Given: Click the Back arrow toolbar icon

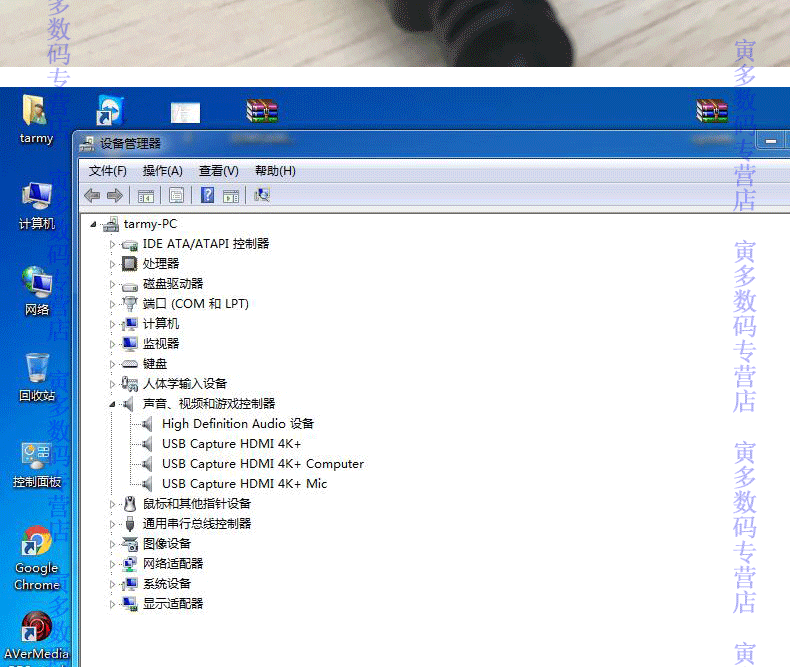Looking at the screenshot, I should [x=92, y=195].
